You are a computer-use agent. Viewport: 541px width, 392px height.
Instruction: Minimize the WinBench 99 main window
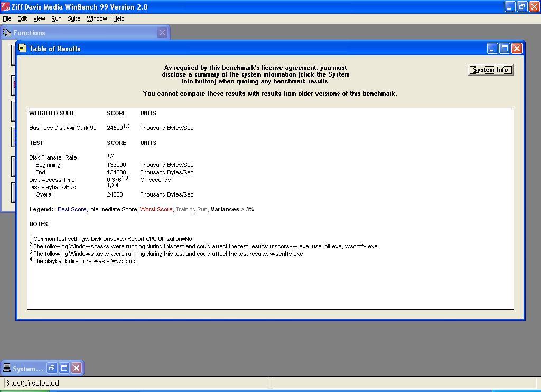click(x=510, y=6)
